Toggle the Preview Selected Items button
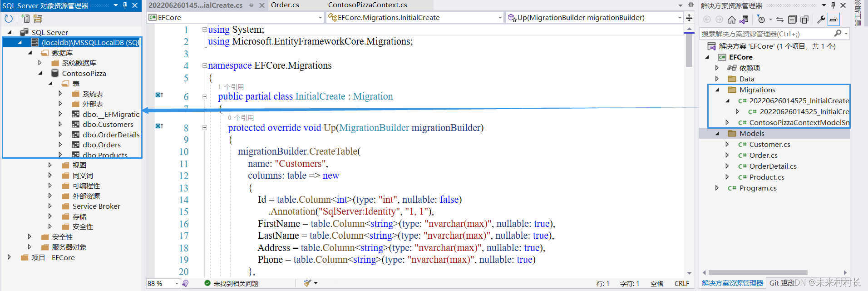 click(x=833, y=20)
